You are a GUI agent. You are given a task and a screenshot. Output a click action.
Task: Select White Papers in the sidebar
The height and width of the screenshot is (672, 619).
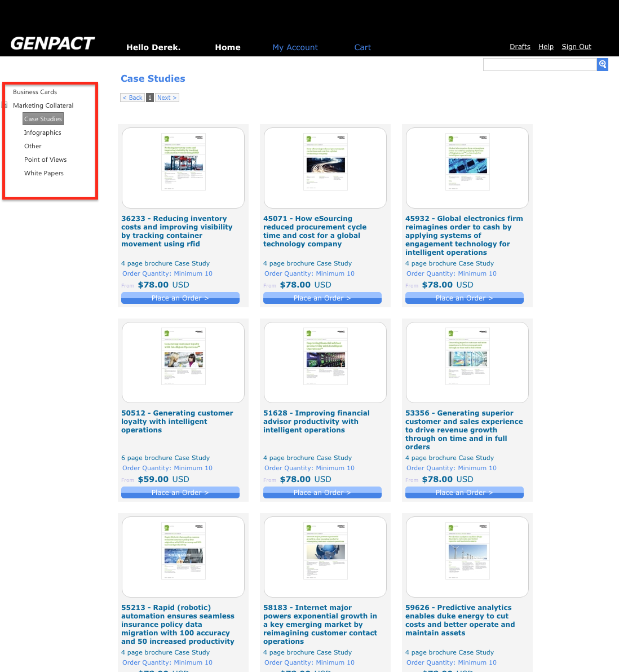coord(43,173)
